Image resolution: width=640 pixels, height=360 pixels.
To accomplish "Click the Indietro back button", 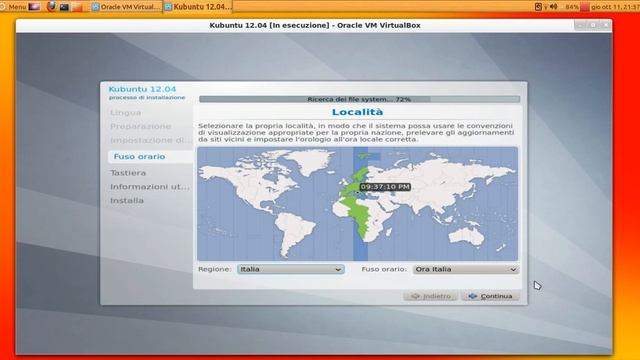I will coord(431,296).
